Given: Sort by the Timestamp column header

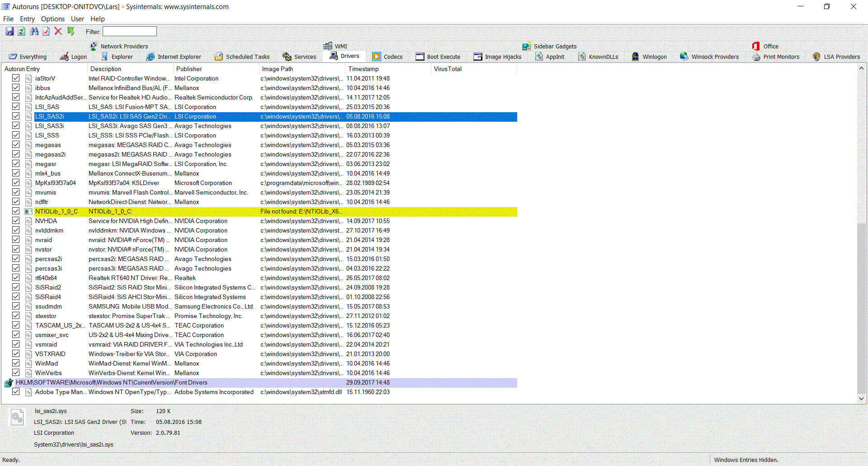Looking at the screenshot, I should [388, 69].
